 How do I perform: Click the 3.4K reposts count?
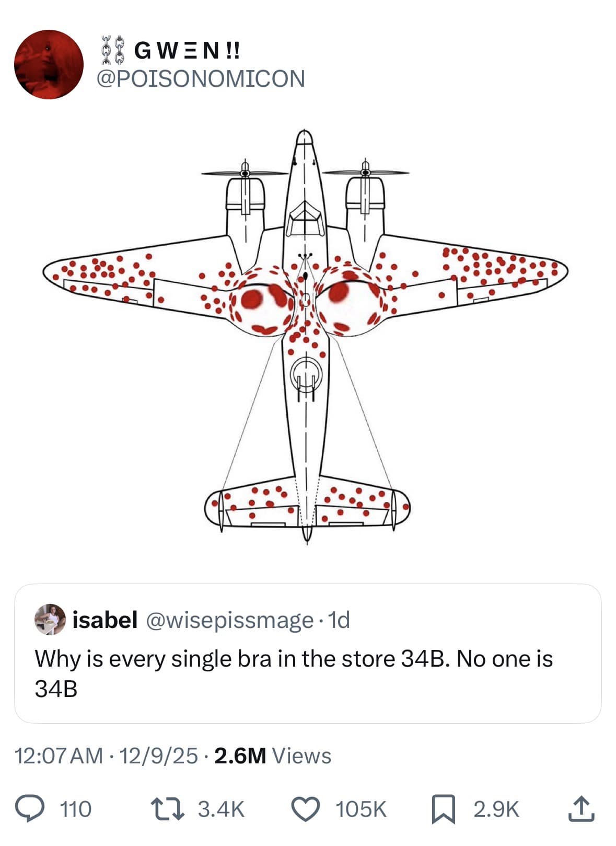point(221,809)
